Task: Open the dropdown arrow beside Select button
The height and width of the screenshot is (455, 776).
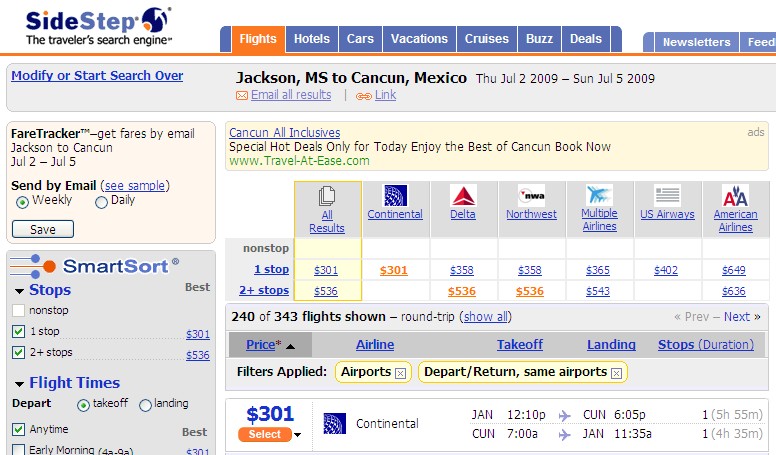Action: click(297, 435)
